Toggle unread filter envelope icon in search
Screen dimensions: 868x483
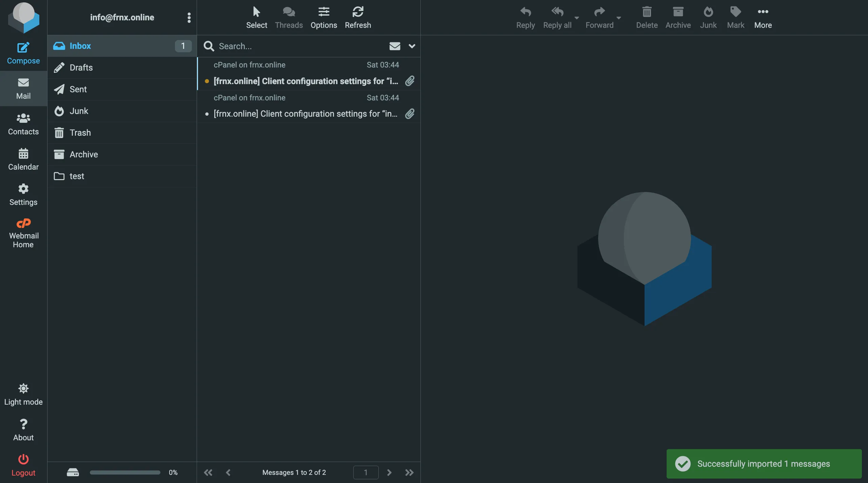[395, 46]
